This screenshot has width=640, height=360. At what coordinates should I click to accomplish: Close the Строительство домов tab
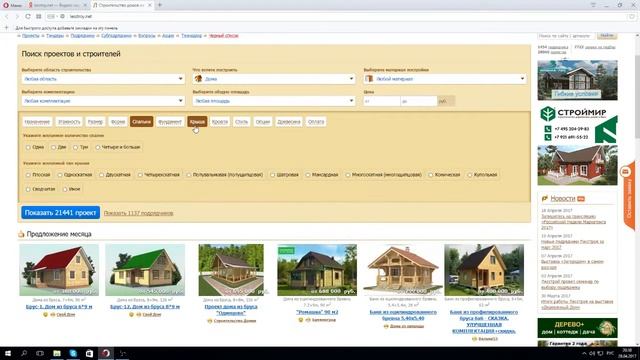tap(150, 5)
